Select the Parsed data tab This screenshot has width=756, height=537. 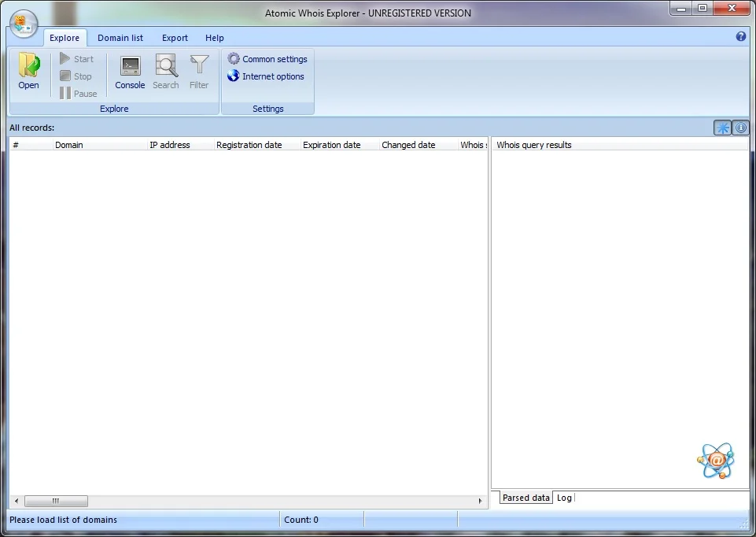(x=525, y=498)
